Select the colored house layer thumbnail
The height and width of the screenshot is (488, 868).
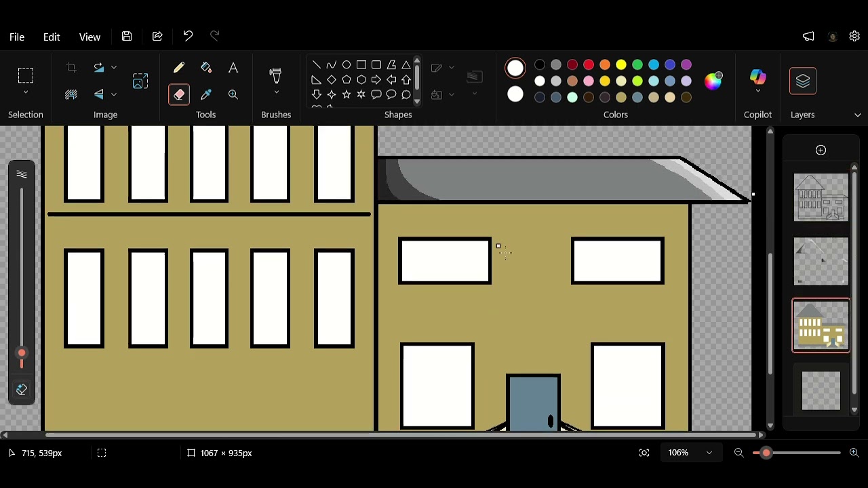pyautogui.click(x=821, y=325)
